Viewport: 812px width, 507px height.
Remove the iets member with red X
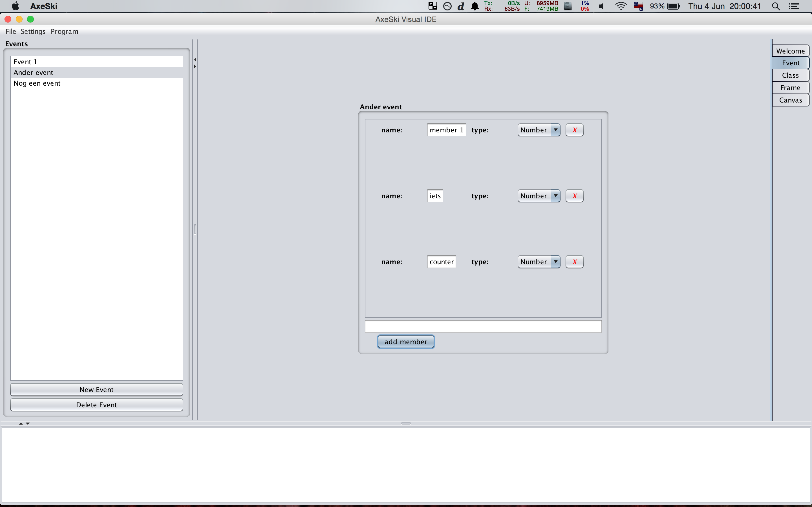574,196
